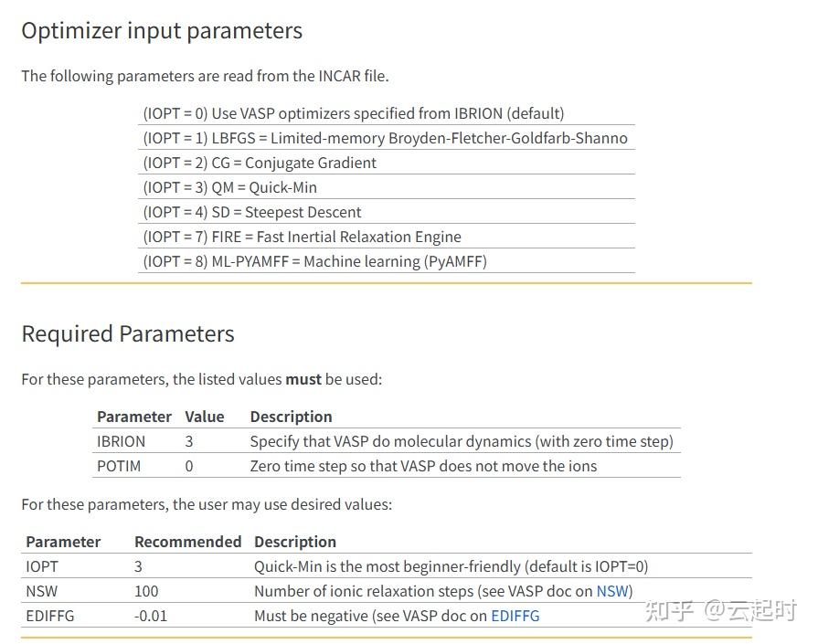Click the Optimizer input parameters heading
This screenshot has width=818, height=644.
tap(162, 31)
